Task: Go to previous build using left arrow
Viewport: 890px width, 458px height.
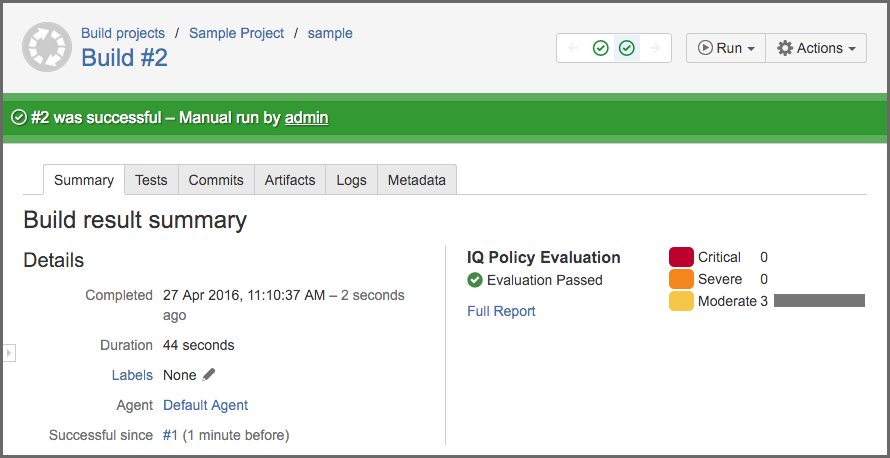Action: 573,48
